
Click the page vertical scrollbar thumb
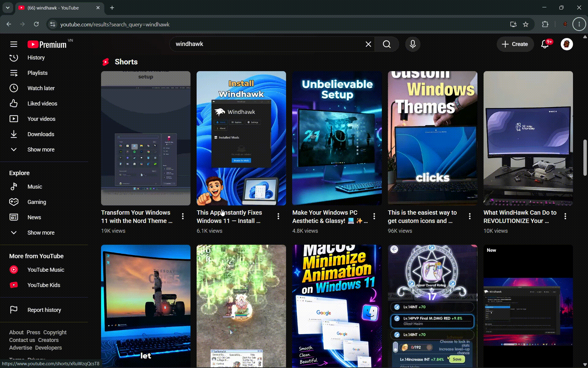pos(585,158)
